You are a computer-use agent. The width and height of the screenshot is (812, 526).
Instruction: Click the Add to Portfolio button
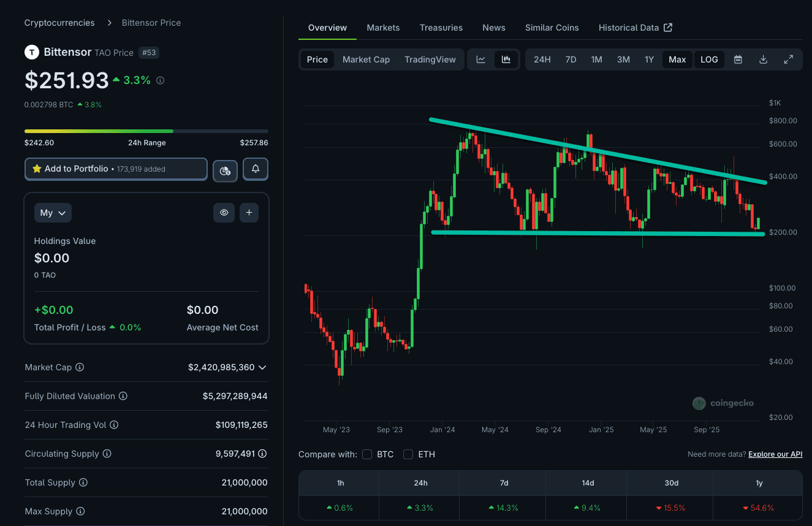(116, 169)
